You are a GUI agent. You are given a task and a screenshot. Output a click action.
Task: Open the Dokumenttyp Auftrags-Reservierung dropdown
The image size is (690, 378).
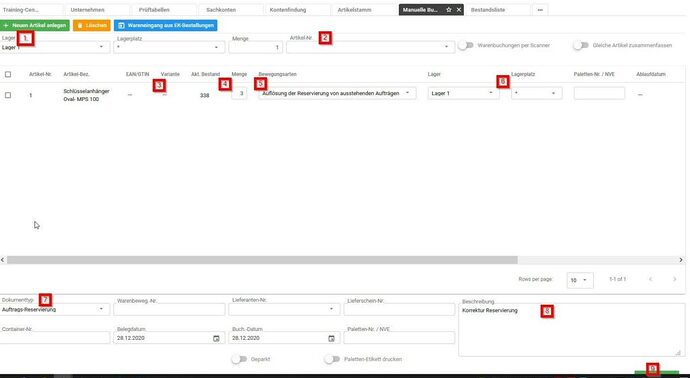(55, 309)
